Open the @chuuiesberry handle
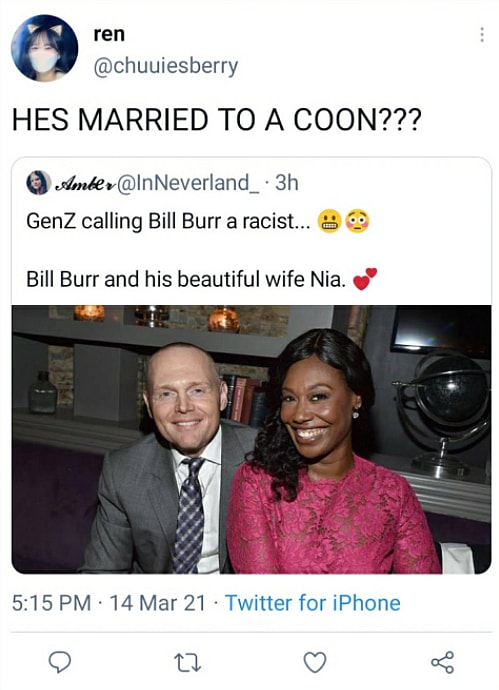 tap(166, 66)
